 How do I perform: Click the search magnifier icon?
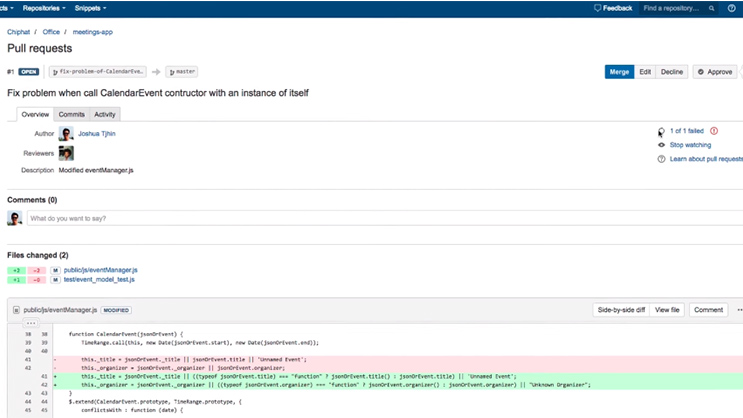click(x=711, y=8)
